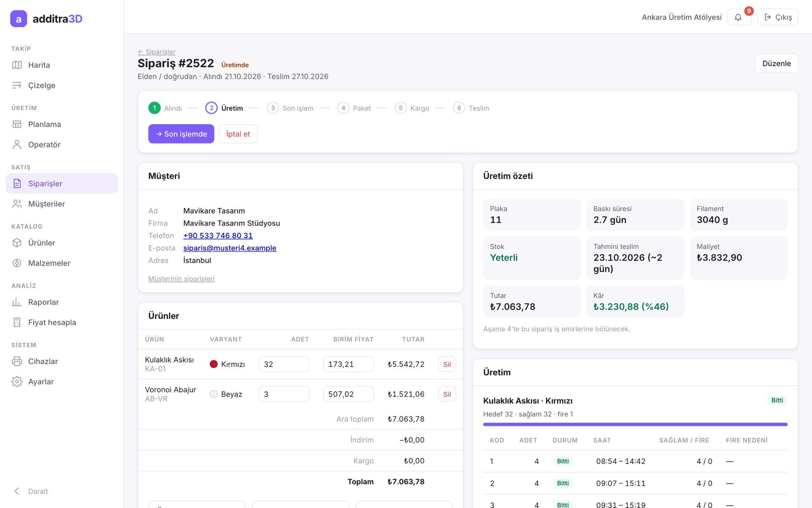Click the Yeterli stock status value
Viewport: 812px width, 508px height.
pos(504,258)
